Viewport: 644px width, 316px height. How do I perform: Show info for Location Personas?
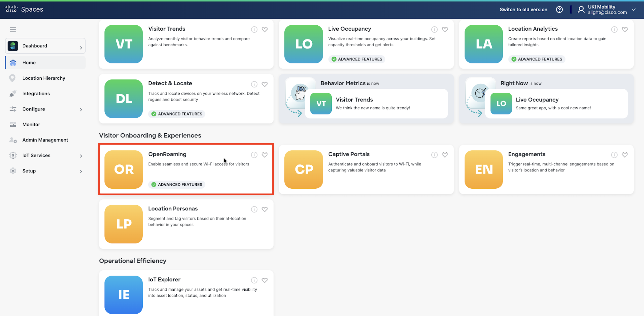(254, 209)
